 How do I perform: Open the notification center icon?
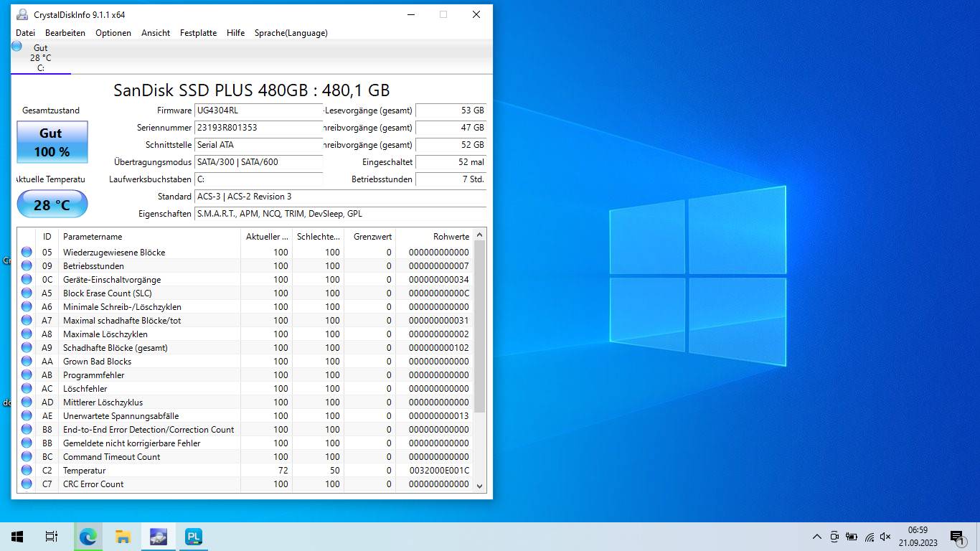(957, 537)
